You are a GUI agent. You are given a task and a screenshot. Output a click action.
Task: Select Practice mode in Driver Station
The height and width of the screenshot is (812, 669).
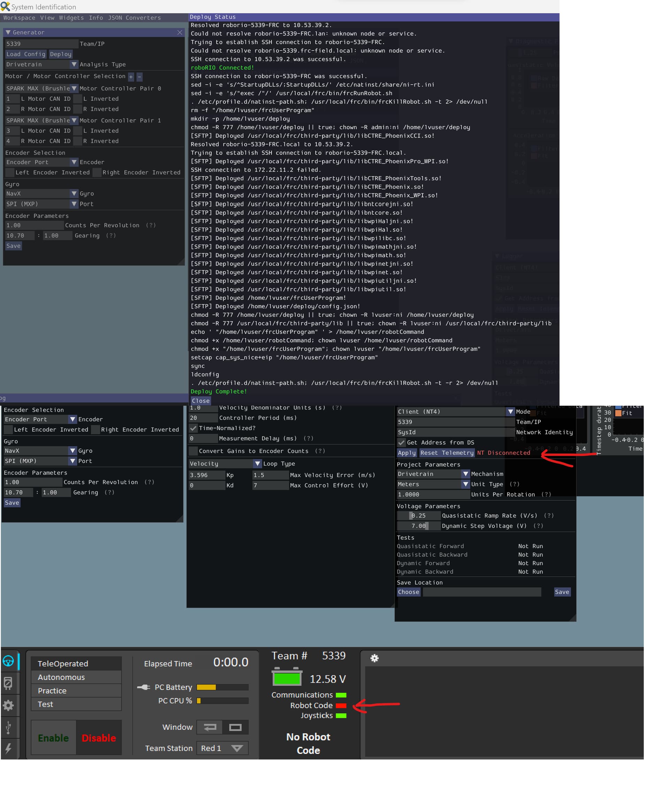coord(76,691)
